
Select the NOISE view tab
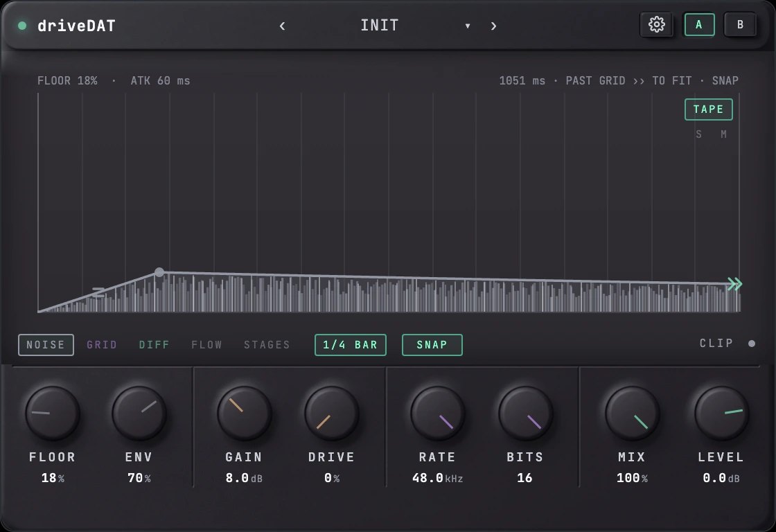(46, 345)
